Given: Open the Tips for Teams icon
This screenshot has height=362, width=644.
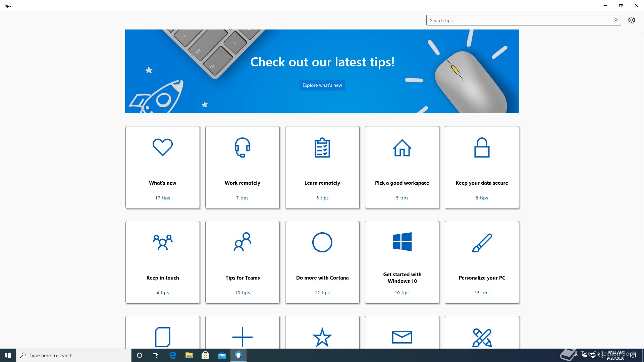Looking at the screenshot, I should (242, 242).
